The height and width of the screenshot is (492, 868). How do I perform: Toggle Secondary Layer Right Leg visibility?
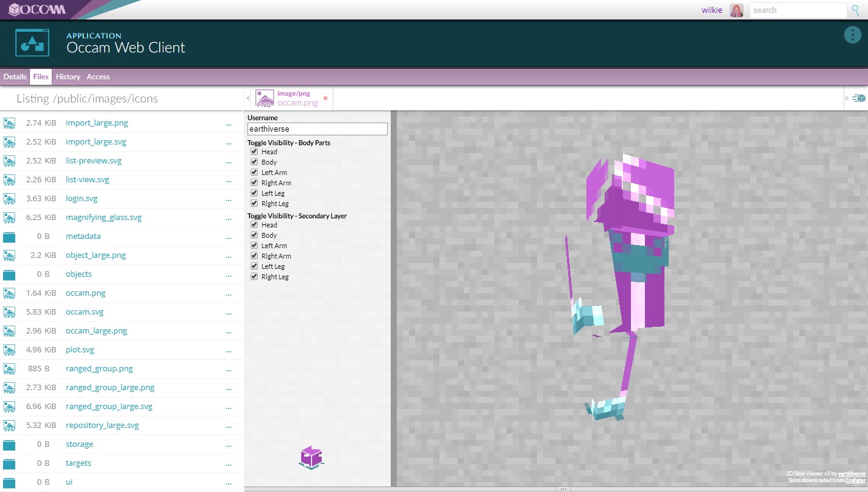[254, 276]
